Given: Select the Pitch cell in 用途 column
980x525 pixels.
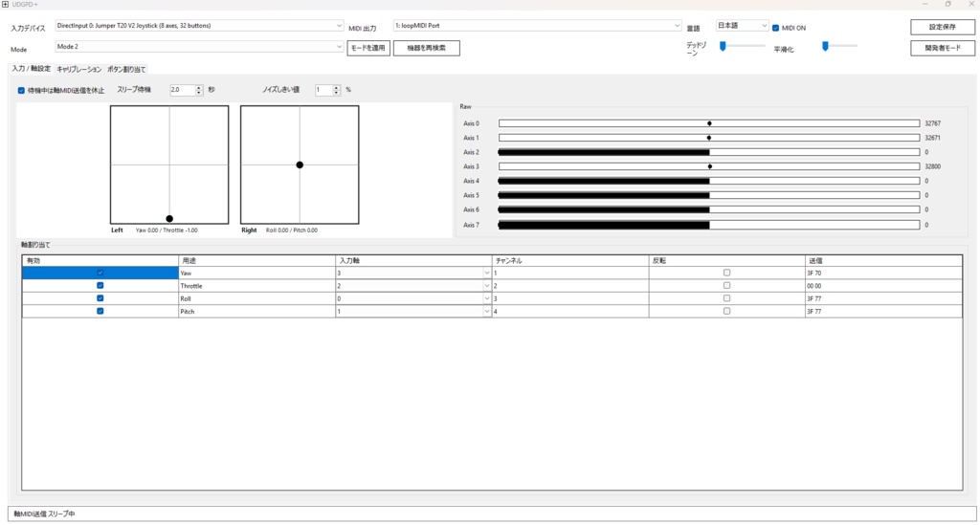Looking at the screenshot, I should [256, 311].
